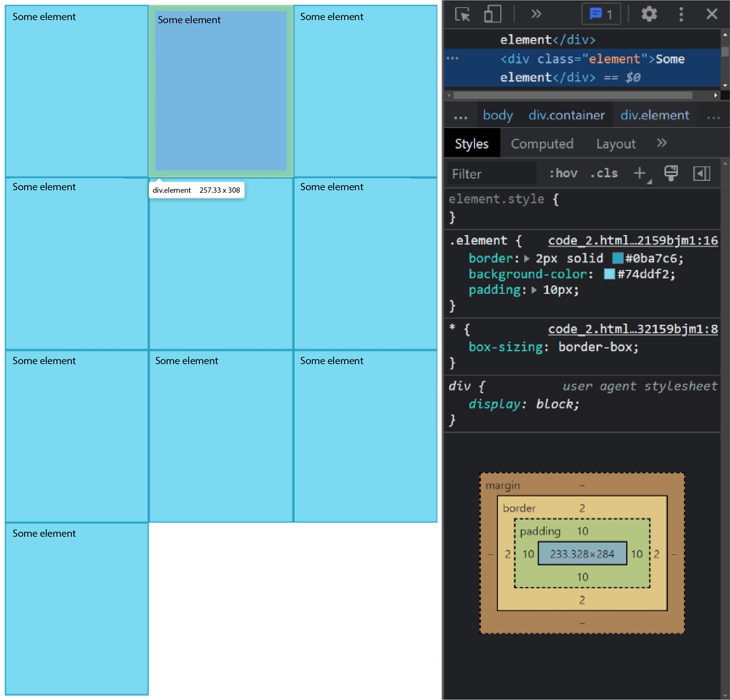Expand the padding property shorthand arrow
Screen dimensions: 730x700
534,290
